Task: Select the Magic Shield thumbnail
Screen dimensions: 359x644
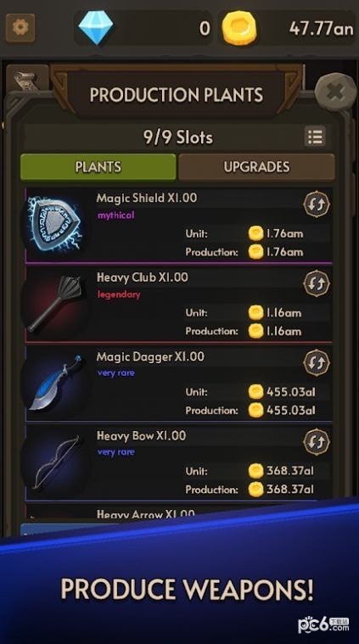Action: click(x=54, y=224)
